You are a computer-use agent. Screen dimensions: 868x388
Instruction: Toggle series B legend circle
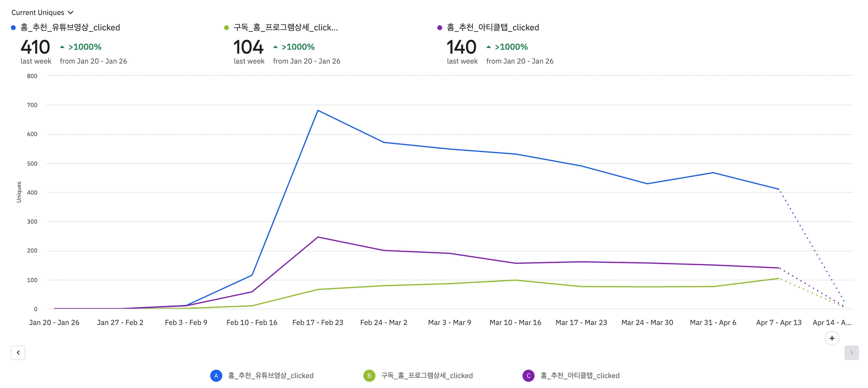pyautogui.click(x=369, y=376)
